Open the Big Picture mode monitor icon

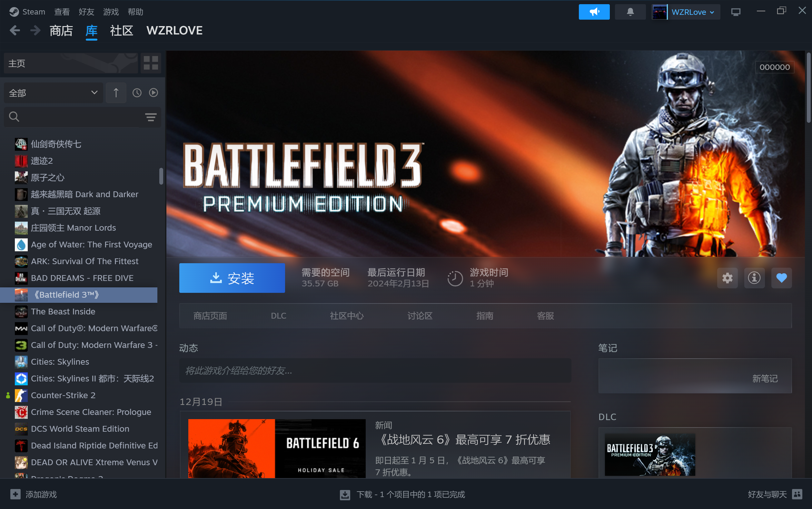736,12
